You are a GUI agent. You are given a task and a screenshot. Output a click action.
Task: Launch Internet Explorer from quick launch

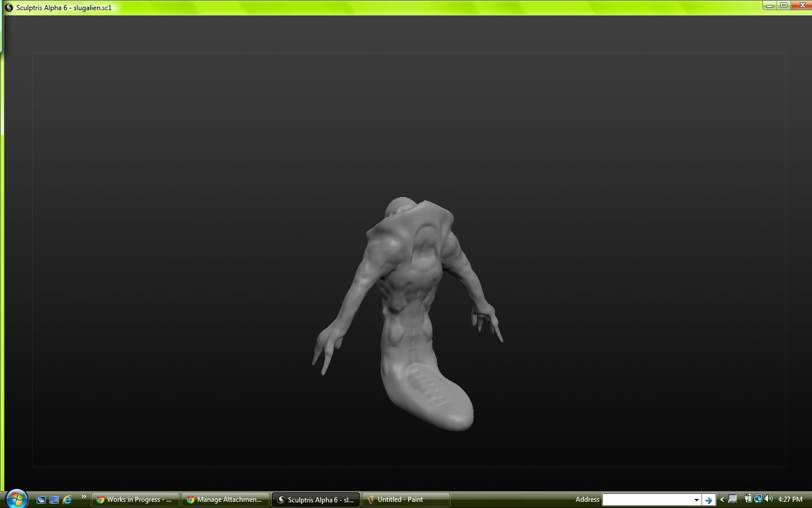(x=67, y=500)
